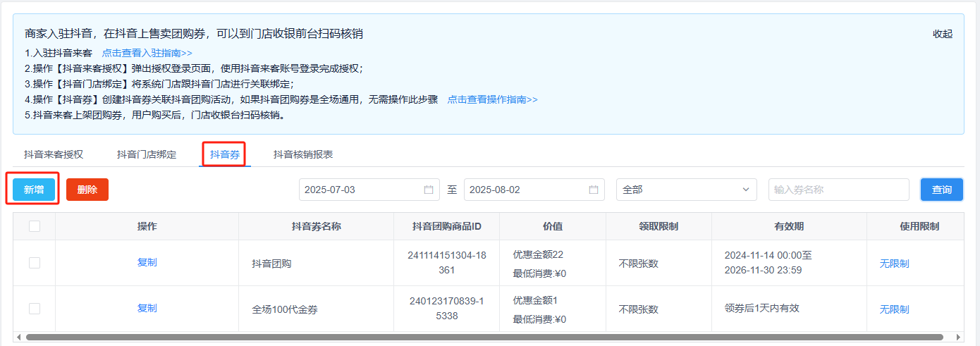Collapse the notice via 收起

coord(943,34)
